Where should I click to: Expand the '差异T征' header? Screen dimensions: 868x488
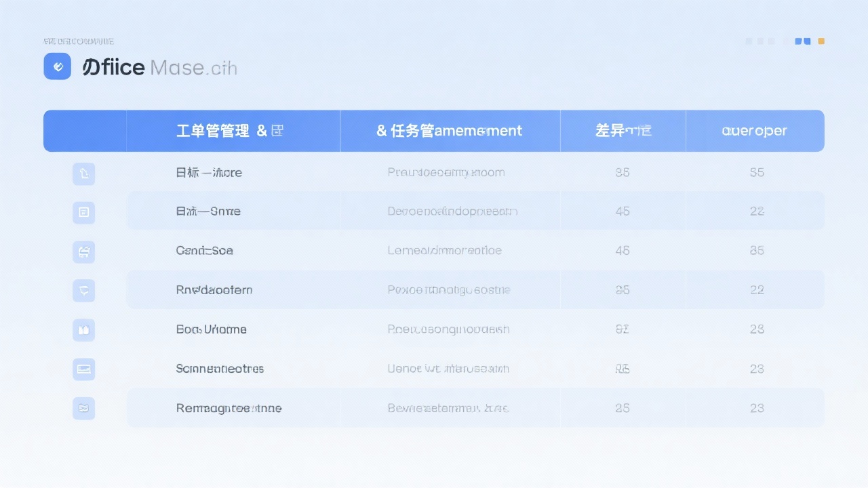[x=623, y=130]
